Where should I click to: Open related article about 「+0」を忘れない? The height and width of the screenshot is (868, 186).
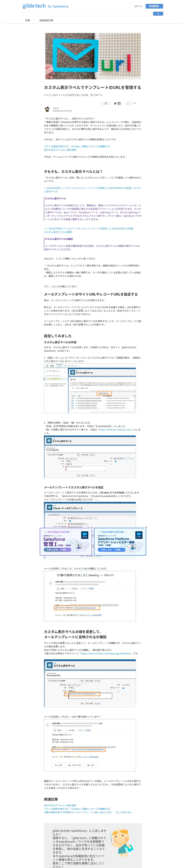point(88,812)
